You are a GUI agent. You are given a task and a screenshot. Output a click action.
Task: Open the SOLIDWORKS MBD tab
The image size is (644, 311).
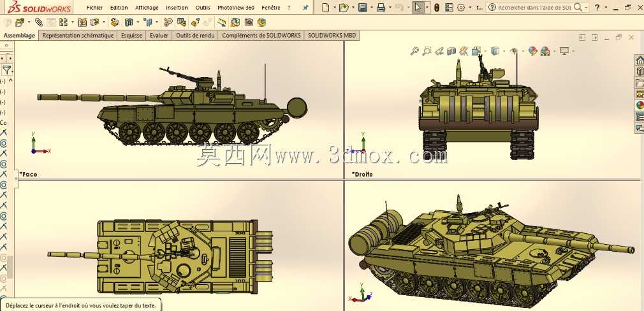tap(332, 36)
